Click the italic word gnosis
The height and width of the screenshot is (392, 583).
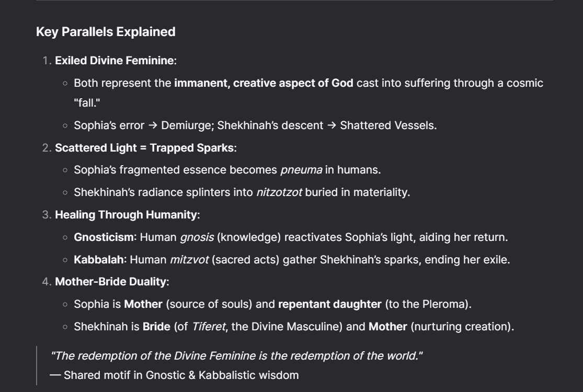(x=197, y=237)
